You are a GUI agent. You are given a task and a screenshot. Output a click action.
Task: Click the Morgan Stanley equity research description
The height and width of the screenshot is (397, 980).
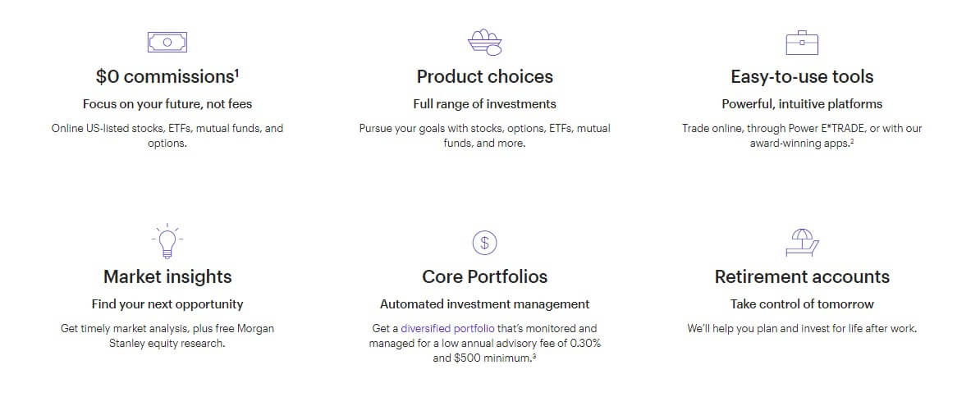click(x=167, y=335)
